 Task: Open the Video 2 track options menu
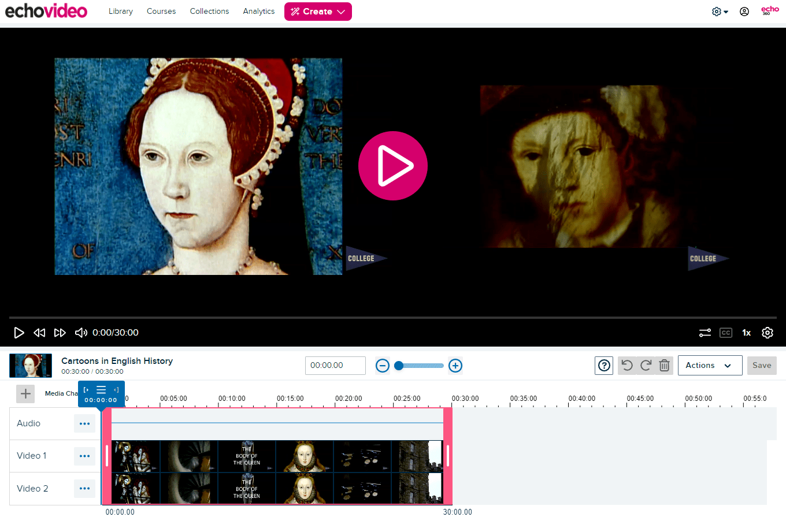coord(84,489)
